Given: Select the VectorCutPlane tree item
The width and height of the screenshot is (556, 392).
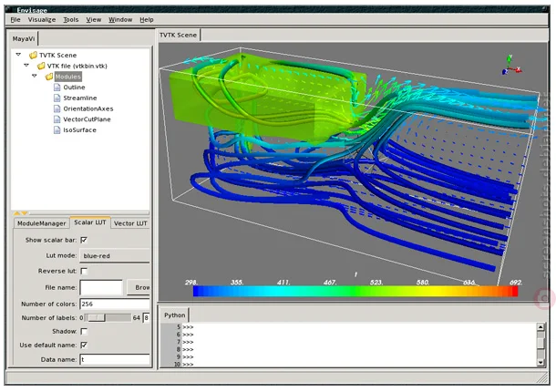Looking at the screenshot, I should point(87,119).
